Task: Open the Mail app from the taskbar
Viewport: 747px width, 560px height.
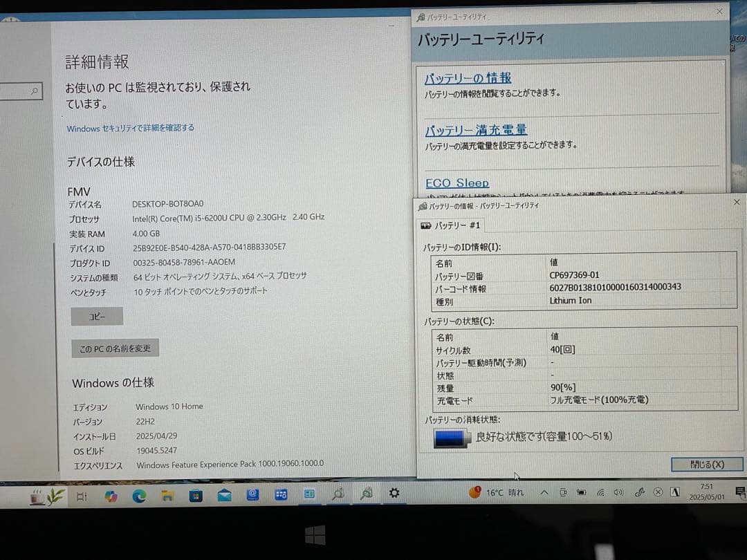Action: coord(223,494)
